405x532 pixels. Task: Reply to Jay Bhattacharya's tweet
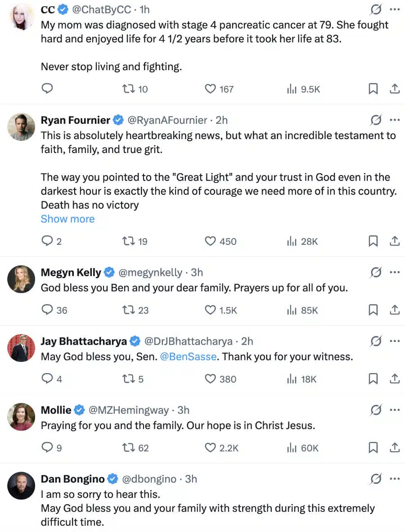[x=47, y=379]
